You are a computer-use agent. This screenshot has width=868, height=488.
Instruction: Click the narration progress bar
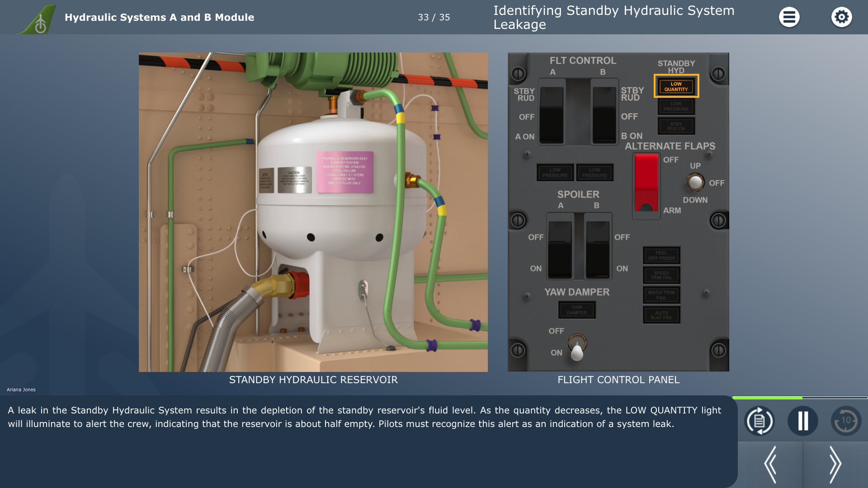coord(799,398)
